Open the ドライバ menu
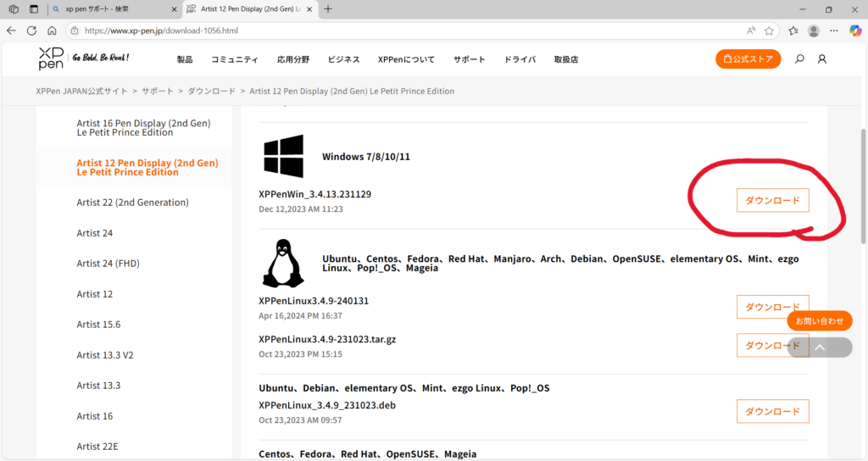This screenshot has width=868, height=461. click(x=520, y=59)
